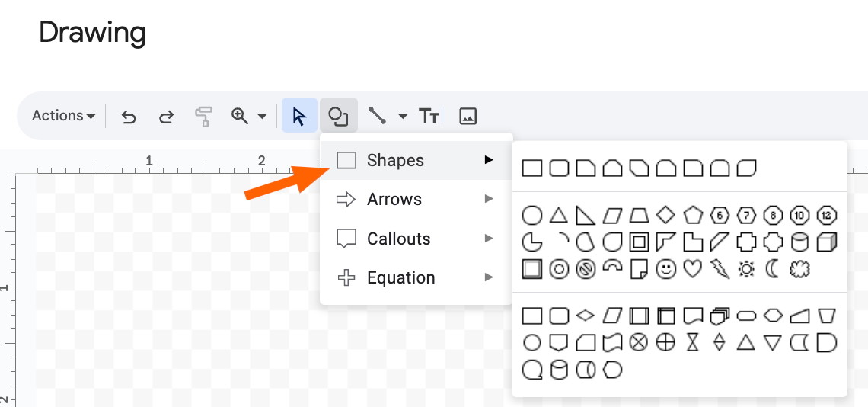
Task: Open the Shape tool button
Action: pos(338,116)
